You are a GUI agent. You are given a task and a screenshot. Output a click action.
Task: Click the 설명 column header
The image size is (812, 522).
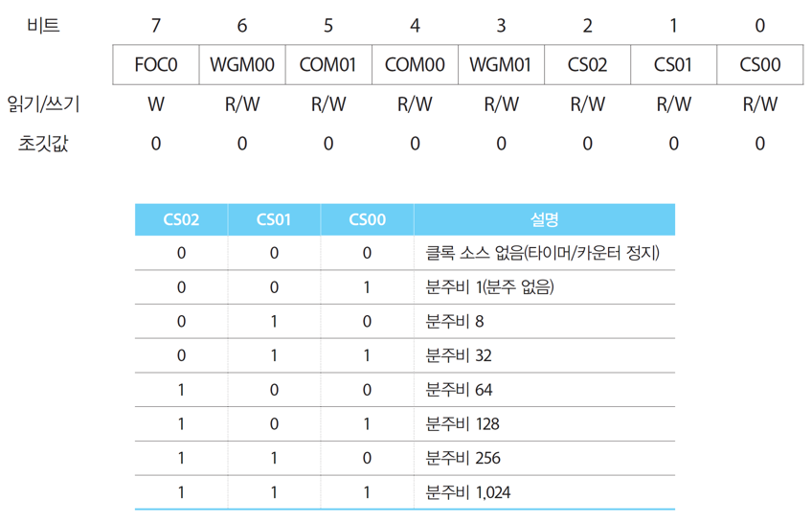(545, 219)
